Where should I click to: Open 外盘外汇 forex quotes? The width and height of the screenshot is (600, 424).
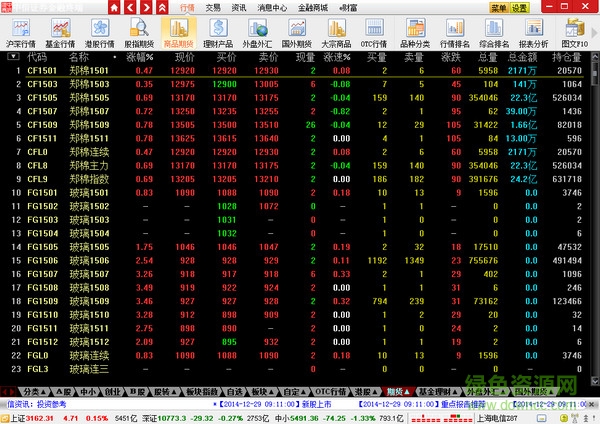pyautogui.click(x=258, y=33)
